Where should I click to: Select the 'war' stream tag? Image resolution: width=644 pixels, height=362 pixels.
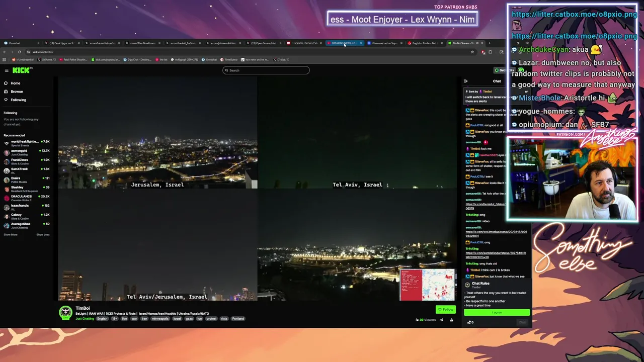134,319
